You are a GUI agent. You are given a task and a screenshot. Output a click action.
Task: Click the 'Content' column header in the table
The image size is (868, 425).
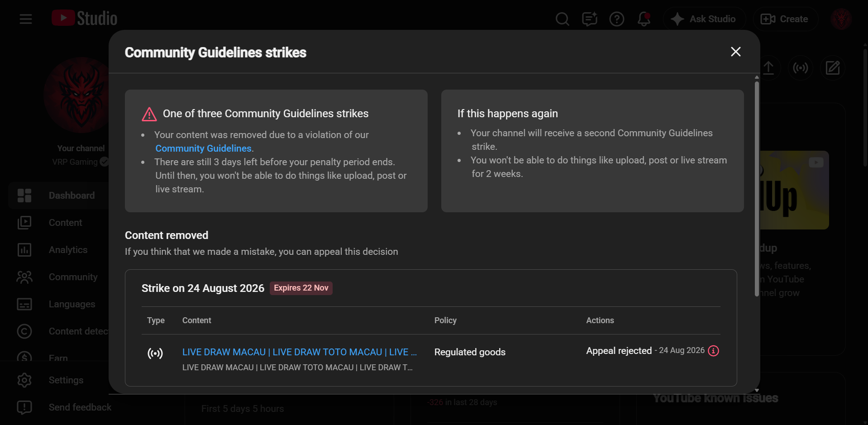(x=196, y=320)
